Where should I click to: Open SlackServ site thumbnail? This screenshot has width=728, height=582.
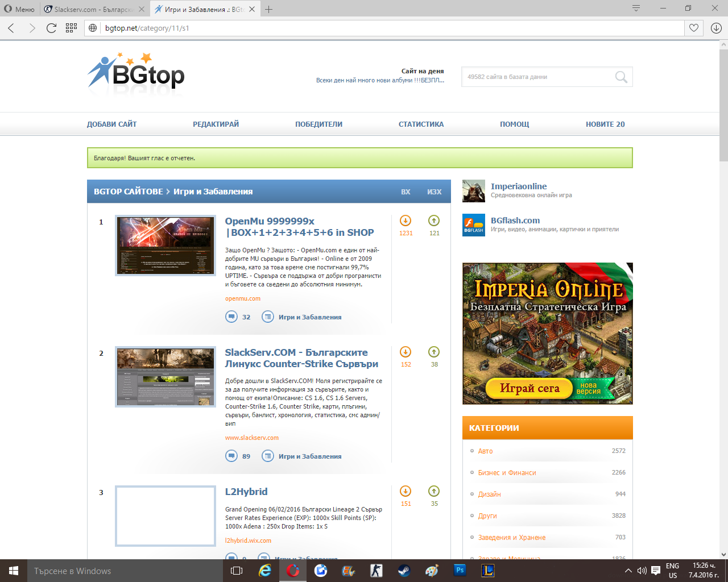click(166, 377)
